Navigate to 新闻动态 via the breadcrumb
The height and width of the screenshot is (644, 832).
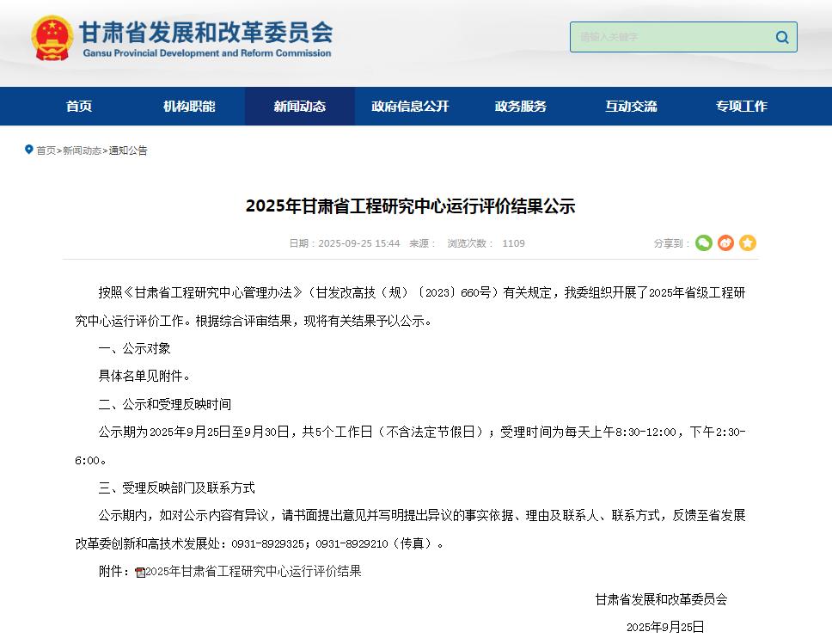click(81, 150)
